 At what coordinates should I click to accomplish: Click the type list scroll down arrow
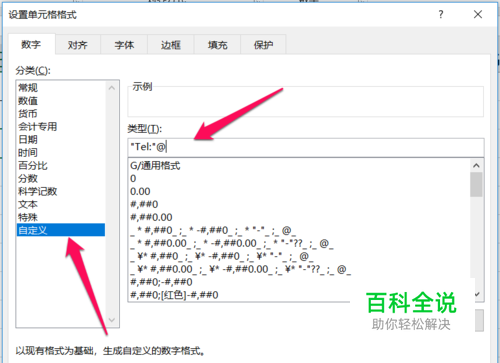coord(477,294)
